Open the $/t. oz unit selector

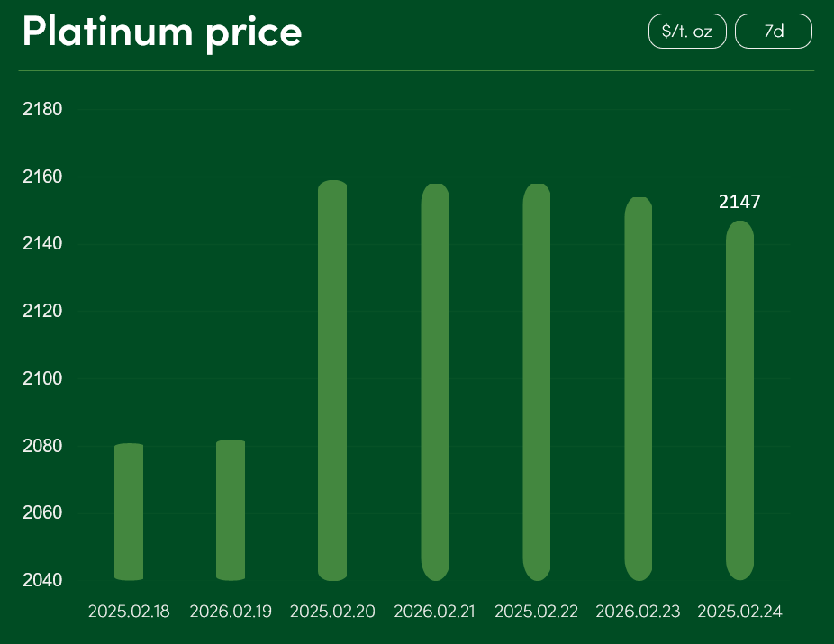(x=687, y=32)
